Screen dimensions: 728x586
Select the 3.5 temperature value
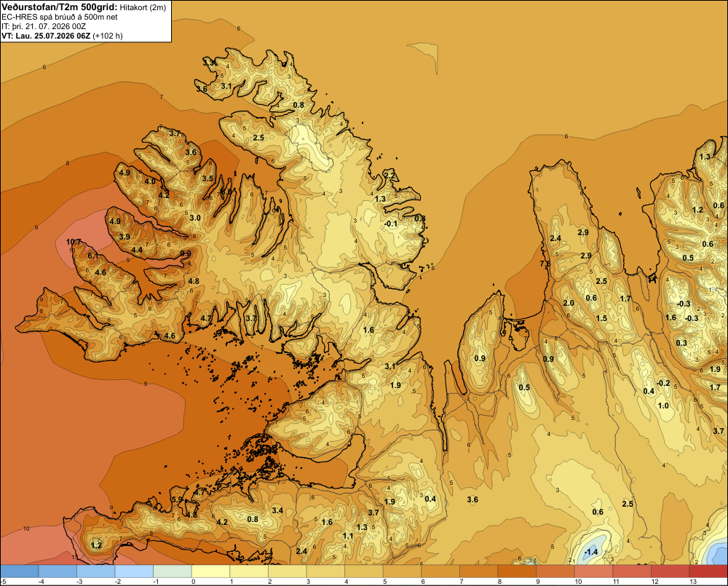point(207,178)
